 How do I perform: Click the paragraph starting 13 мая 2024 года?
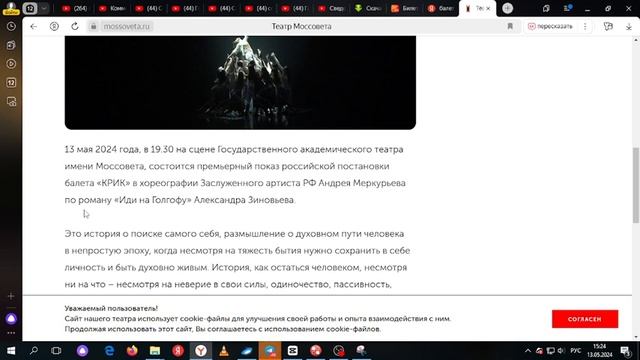pos(235,175)
